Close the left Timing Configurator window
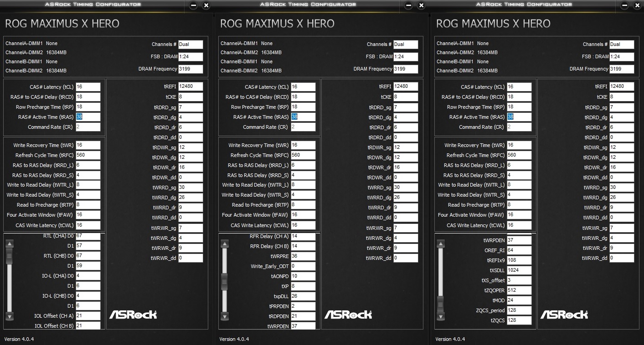 point(206,5)
